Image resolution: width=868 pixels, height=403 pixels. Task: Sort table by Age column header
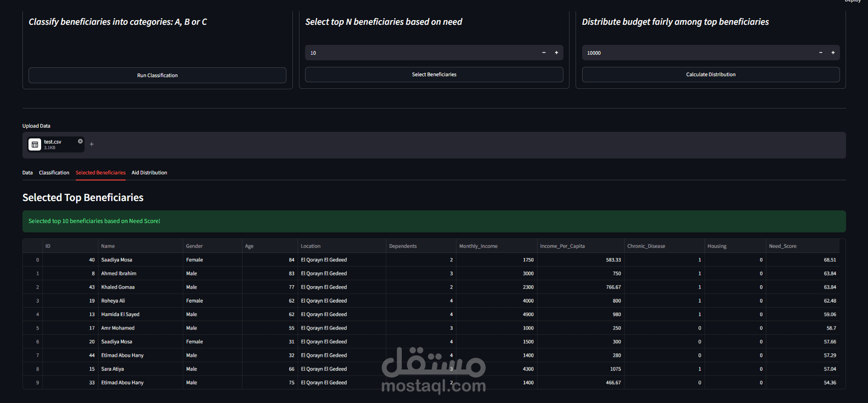pos(270,246)
